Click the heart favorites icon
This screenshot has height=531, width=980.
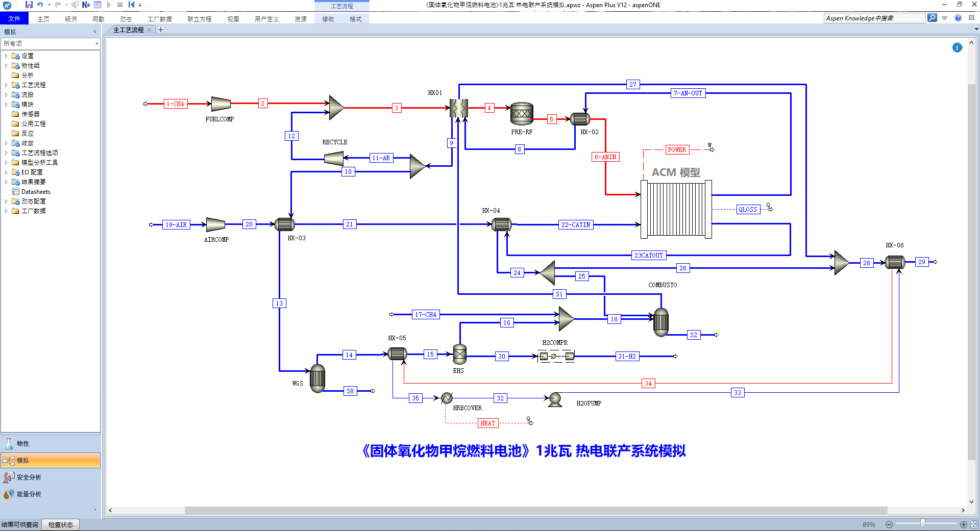[945, 18]
